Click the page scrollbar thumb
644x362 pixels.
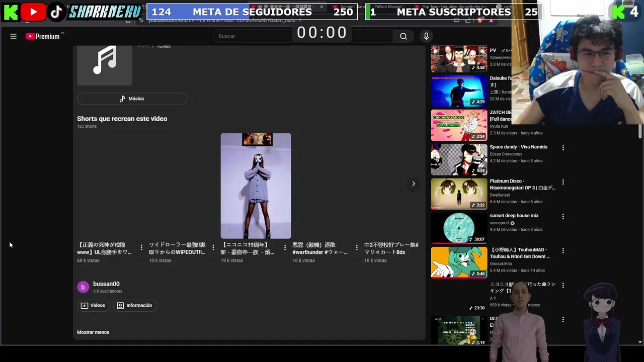[x=640, y=131]
